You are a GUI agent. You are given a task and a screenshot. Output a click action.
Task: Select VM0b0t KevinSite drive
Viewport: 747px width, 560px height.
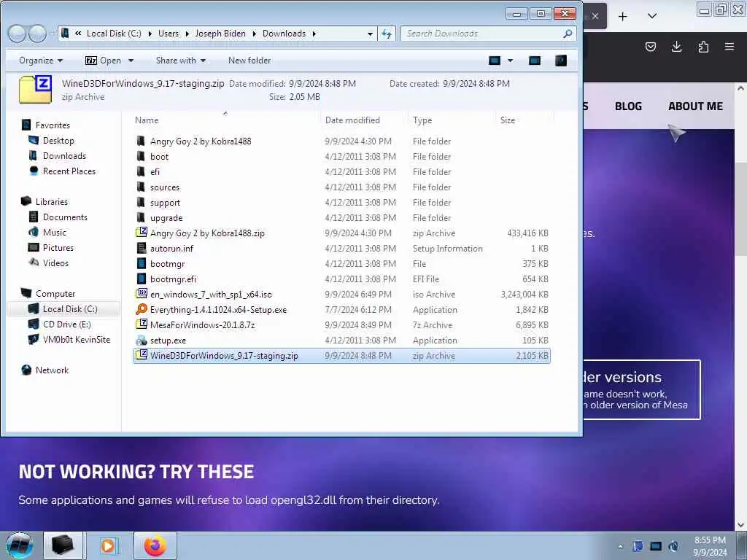tap(76, 340)
